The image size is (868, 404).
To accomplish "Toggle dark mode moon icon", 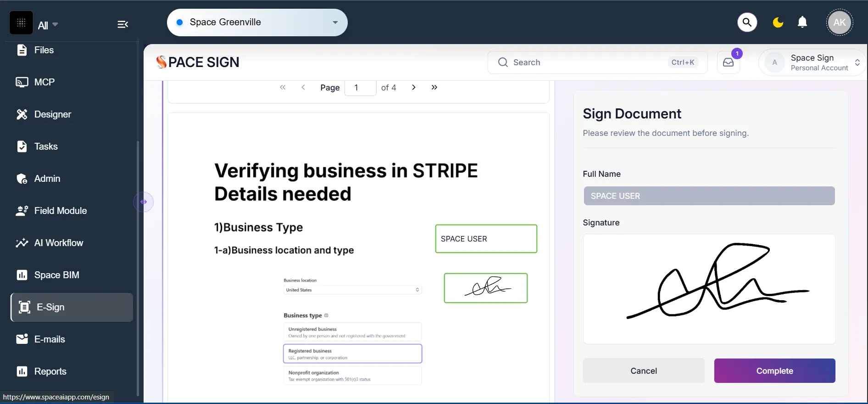I will click(778, 22).
